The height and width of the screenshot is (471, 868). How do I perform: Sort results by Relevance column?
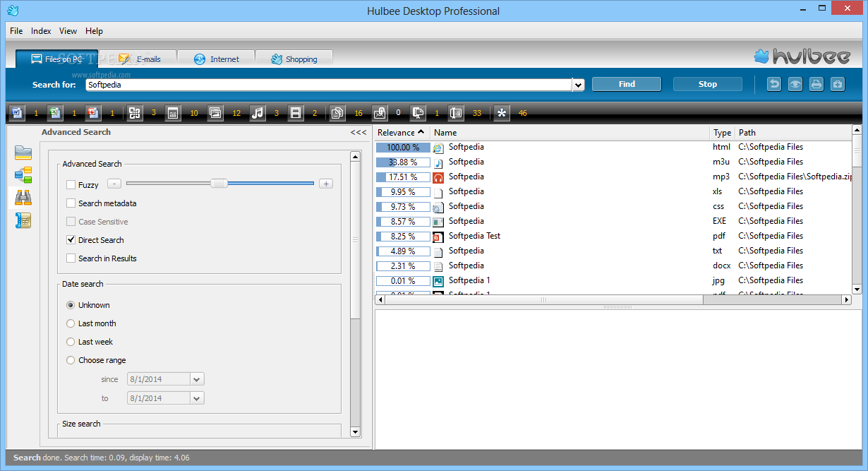[402, 133]
